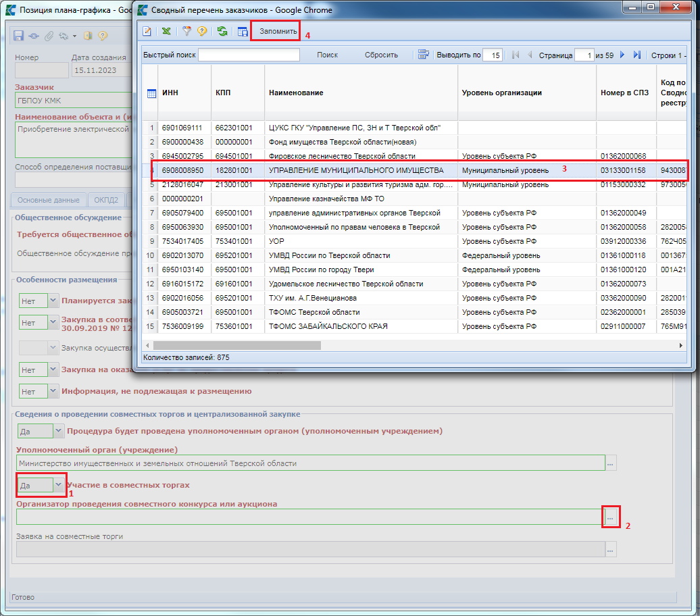
Task: Click the Быстрый поиск input field
Action: click(x=249, y=55)
